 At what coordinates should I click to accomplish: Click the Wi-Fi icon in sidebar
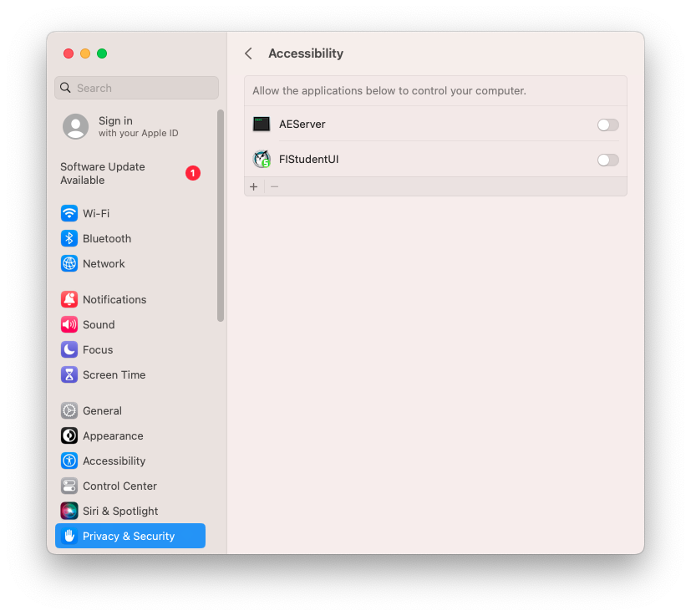tap(69, 213)
